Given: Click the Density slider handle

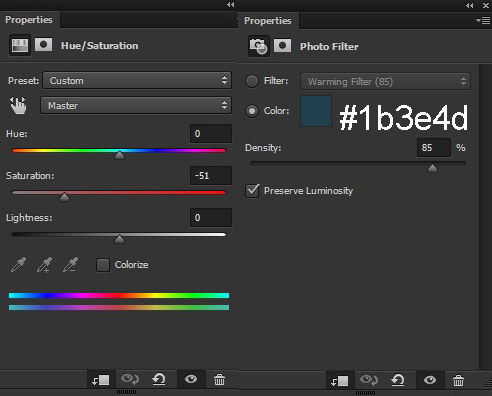Looking at the screenshot, I should [x=432, y=168].
